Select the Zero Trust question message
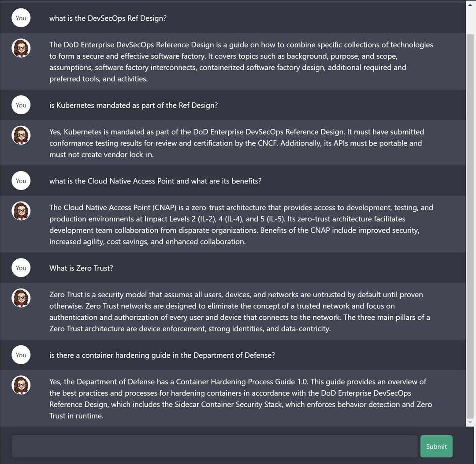 (81, 268)
